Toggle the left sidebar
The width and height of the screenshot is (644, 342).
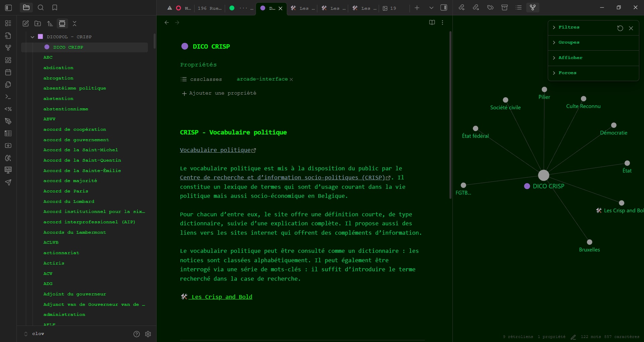(9, 7)
